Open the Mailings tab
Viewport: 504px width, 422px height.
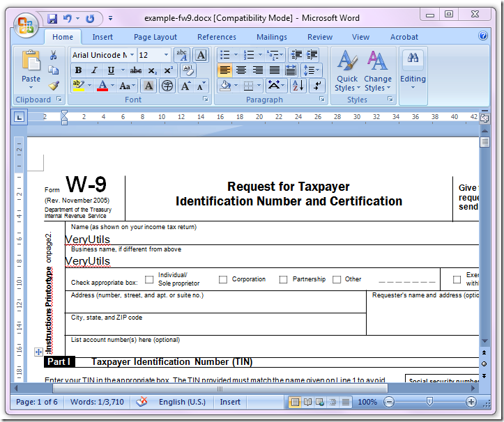[272, 37]
